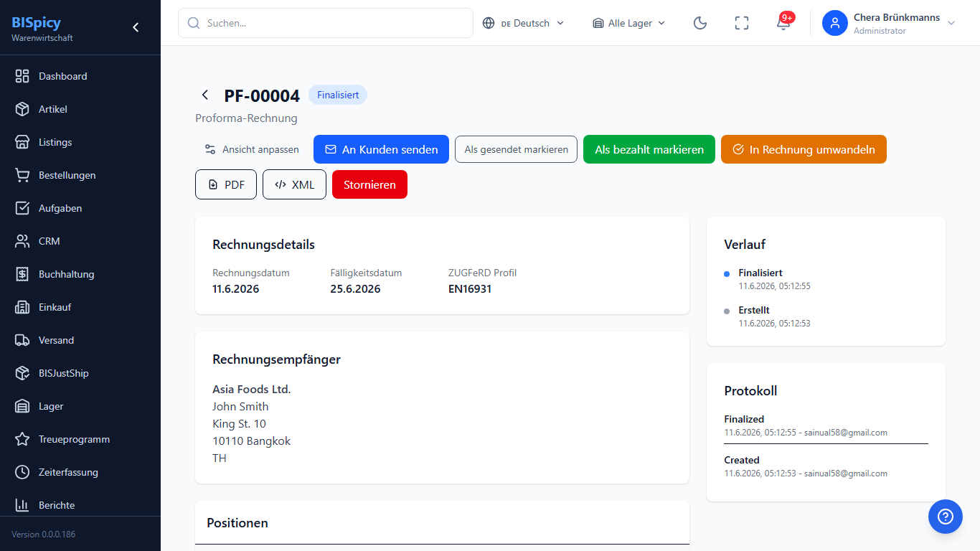Screen dimensions: 980x551
Task: Click the Listings storefront icon
Action: [22, 142]
